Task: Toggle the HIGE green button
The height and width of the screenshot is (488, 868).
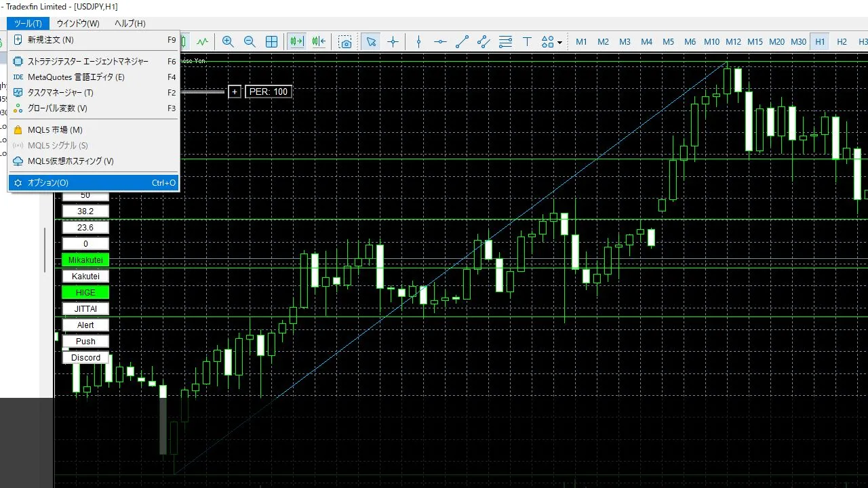Action: 85,293
